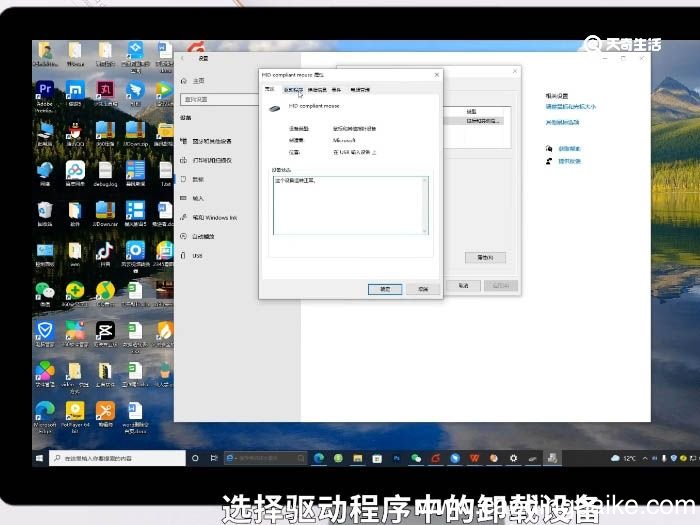Open the orange scissors app on the desktop
The width and height of the screenshot is (700, 525).
tap(105, 414)
